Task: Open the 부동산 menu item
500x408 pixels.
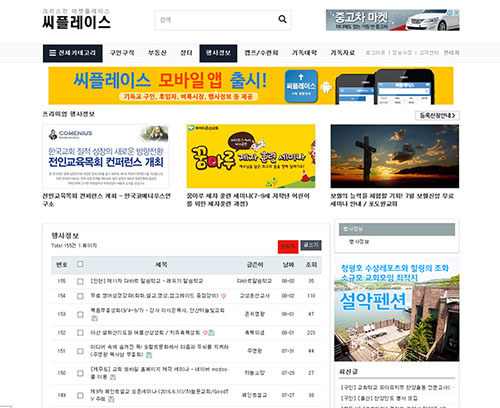Action: pyautogui.click(x=157, y=53)
